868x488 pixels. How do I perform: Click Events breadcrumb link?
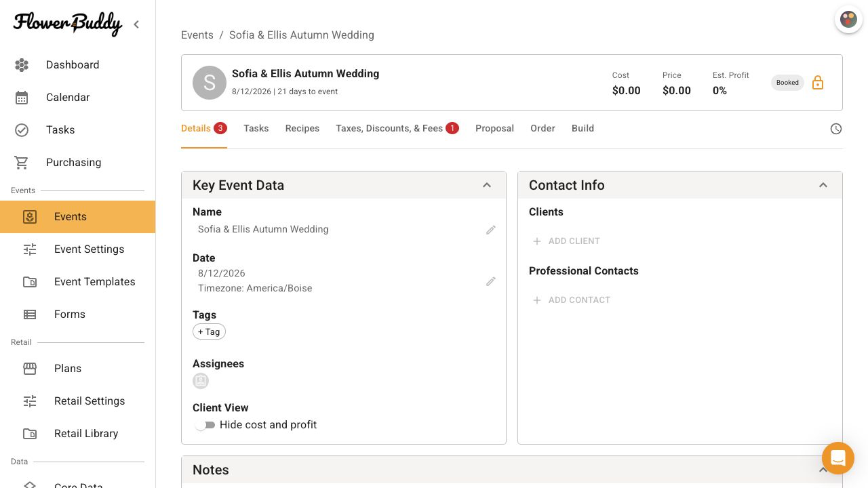[x=197, y=35]
